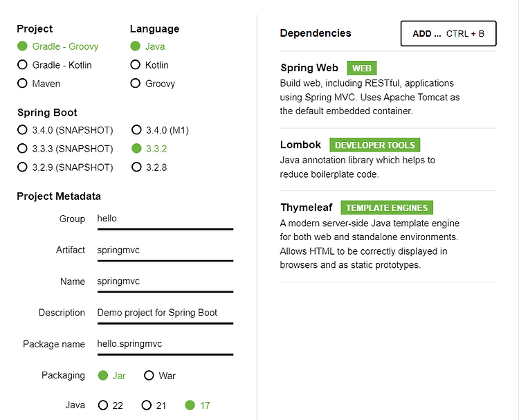Click the Add Dependencies button
Viewport: 519px width, 420px height.
(x=448, y=33)
